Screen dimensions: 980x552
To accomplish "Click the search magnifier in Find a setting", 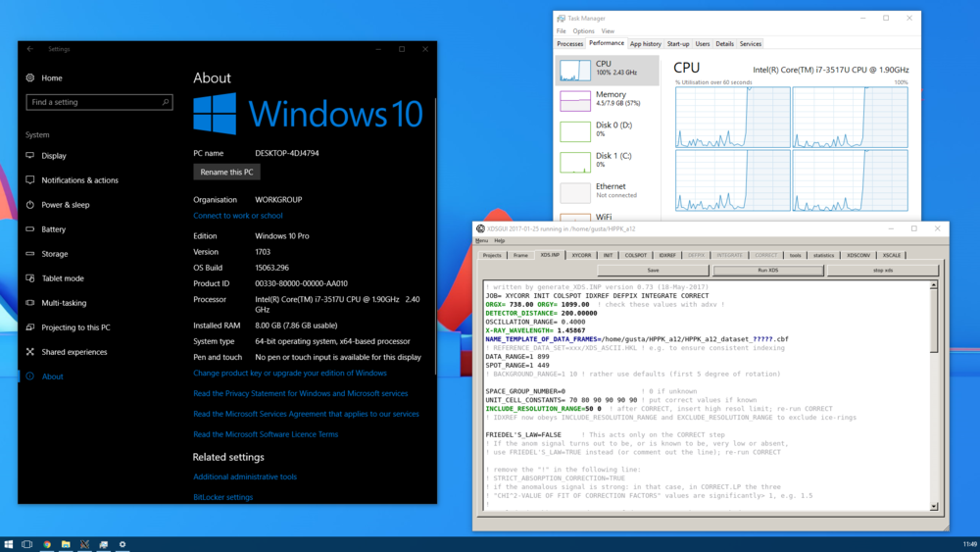I will [x=166, y=102].
